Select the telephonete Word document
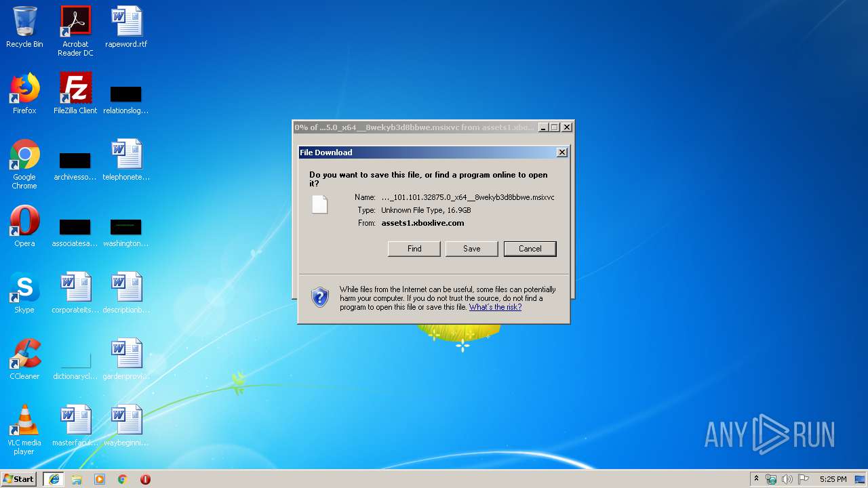Image resolution: width=868 pixels, height=488 pixels. point(126,160)
